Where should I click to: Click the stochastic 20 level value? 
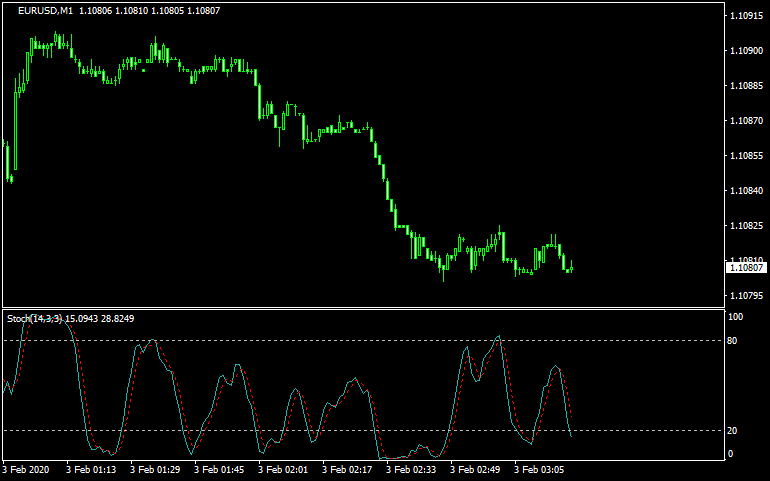[x=732, y=430]
